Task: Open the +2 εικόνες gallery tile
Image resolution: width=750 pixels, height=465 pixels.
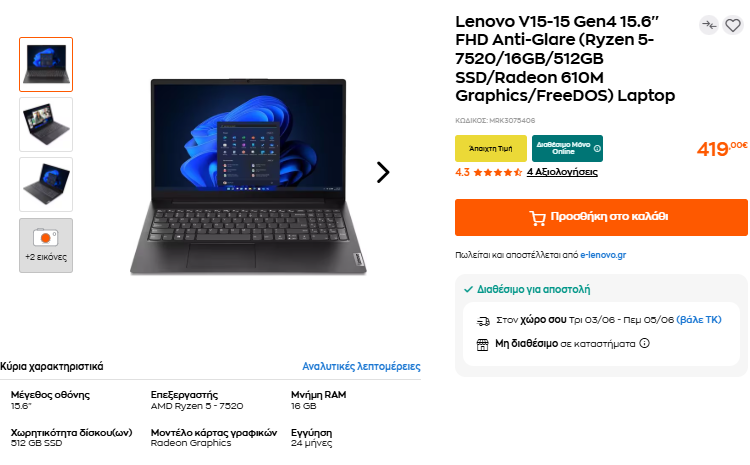Action: point(46,245)
